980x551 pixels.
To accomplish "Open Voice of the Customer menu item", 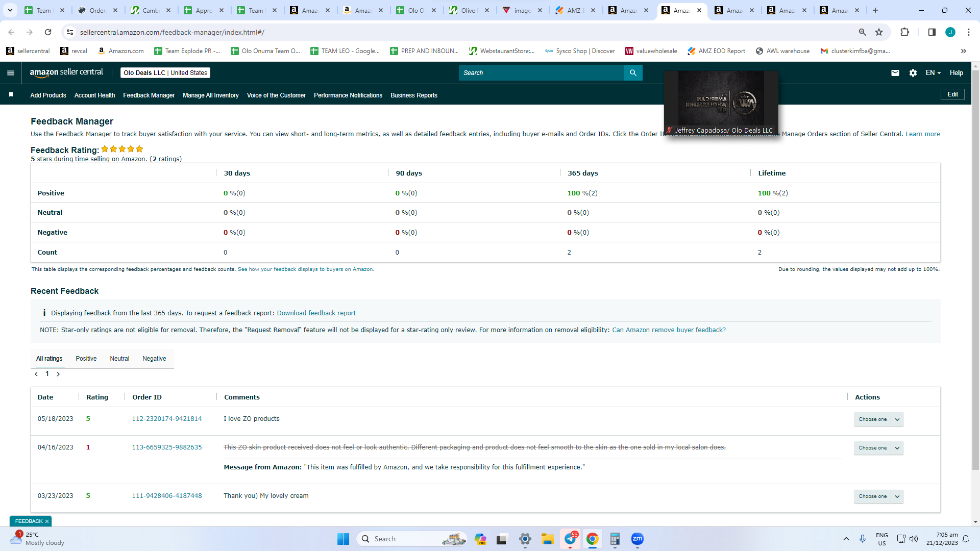I will coord(276,95).
